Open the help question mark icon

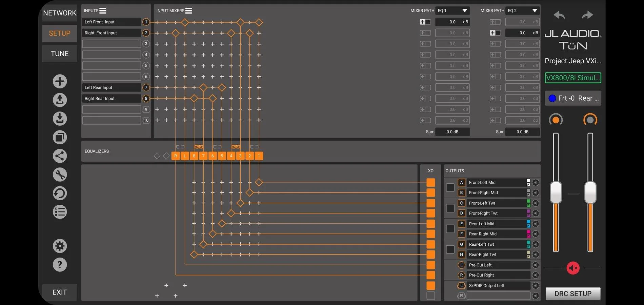click(x=60, y=265)
